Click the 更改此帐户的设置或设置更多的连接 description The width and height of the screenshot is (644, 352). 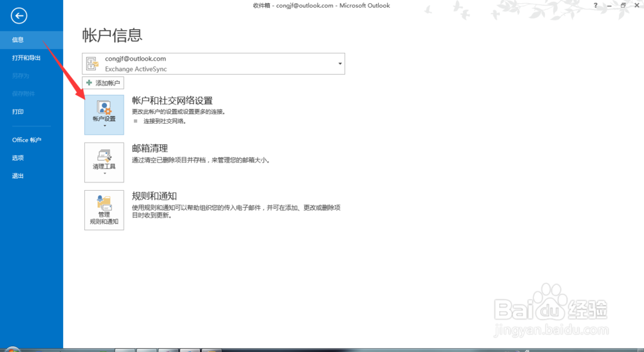(178, 112)
